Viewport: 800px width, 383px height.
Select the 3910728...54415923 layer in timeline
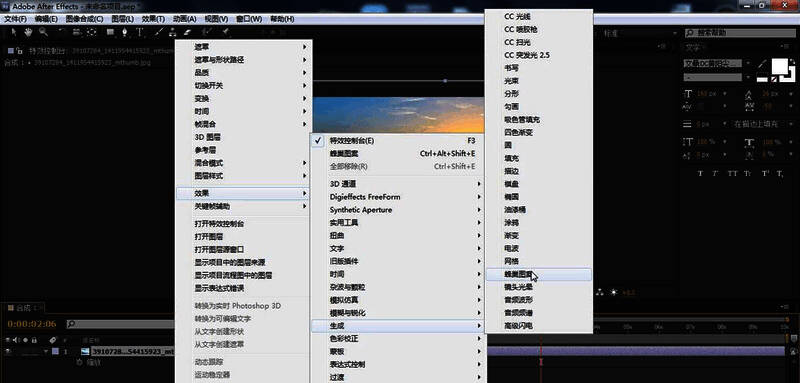[x=133, y=351]
